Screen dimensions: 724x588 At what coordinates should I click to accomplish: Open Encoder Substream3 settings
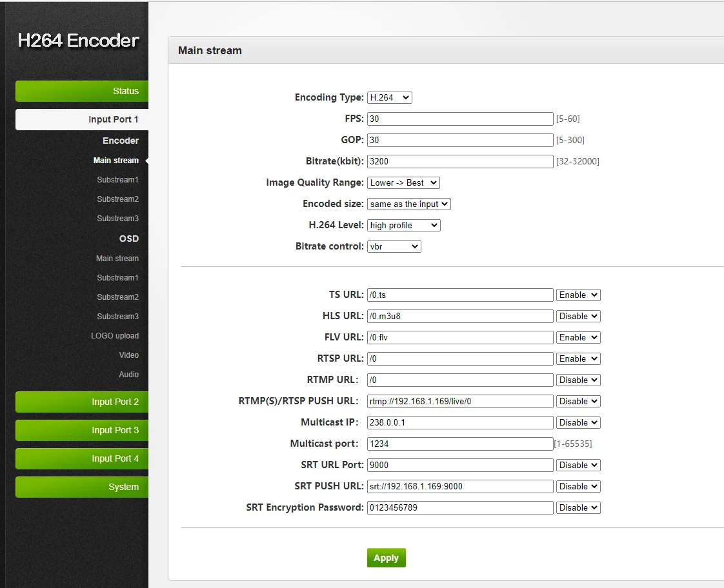pyautogui.click(x=117, y=219)
